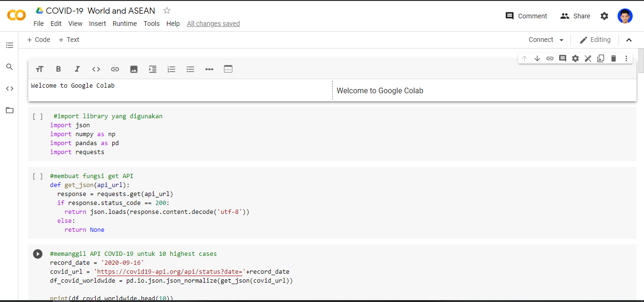Screen dimensions: 644x302
Task: Insert image into the text cell
Action: (134, 69)
